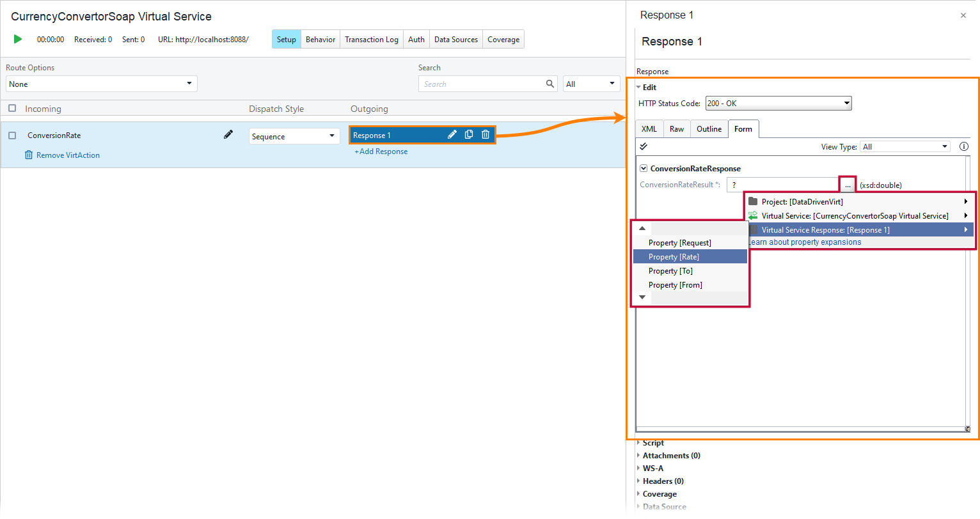
Task: Start the virtual service
Action: pos(17,39)
